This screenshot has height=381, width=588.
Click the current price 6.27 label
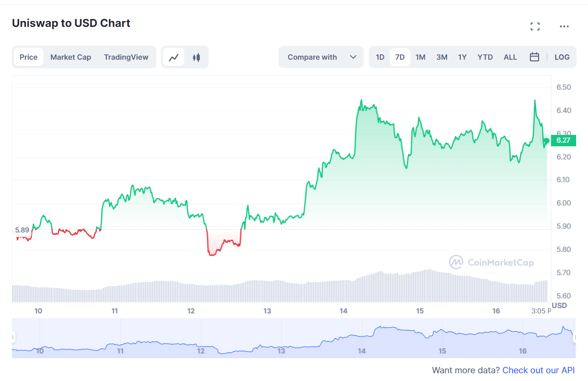coord(563,140)
